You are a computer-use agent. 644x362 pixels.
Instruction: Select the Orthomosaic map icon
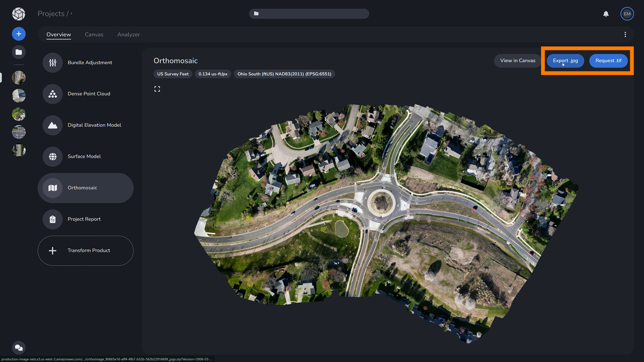click(52, 188)
